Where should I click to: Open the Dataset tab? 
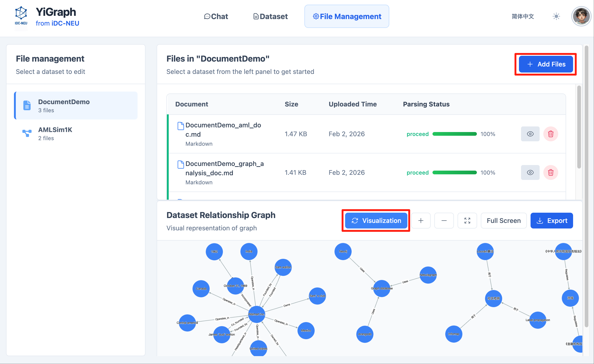[x=270, y=16]
